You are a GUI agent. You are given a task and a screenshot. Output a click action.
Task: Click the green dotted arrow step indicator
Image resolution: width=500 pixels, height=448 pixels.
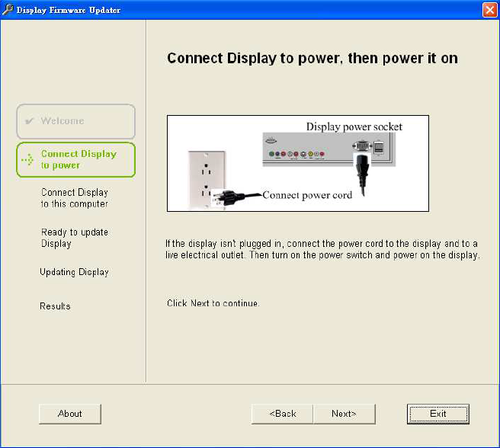coord(27,160)
